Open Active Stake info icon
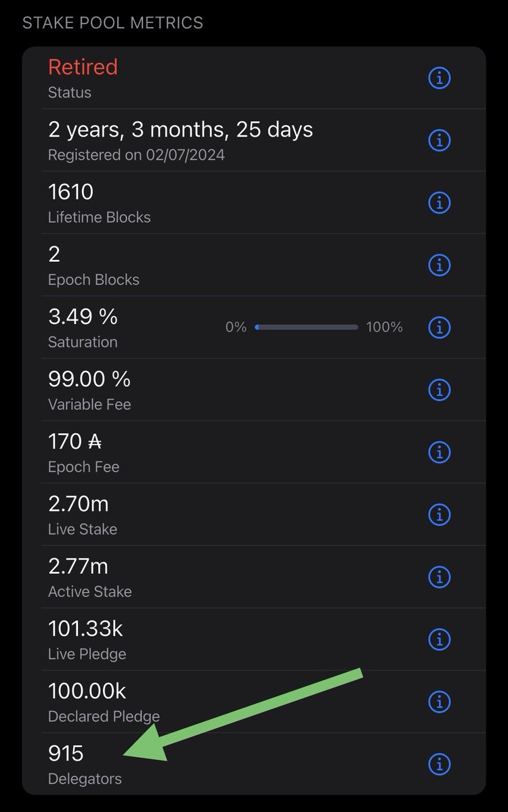 click(x=440, y=577)
